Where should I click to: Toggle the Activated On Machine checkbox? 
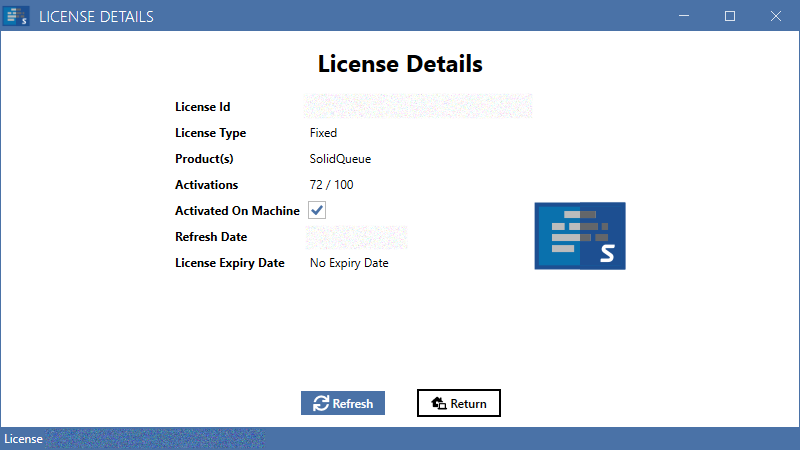click(x=317, y=210)
